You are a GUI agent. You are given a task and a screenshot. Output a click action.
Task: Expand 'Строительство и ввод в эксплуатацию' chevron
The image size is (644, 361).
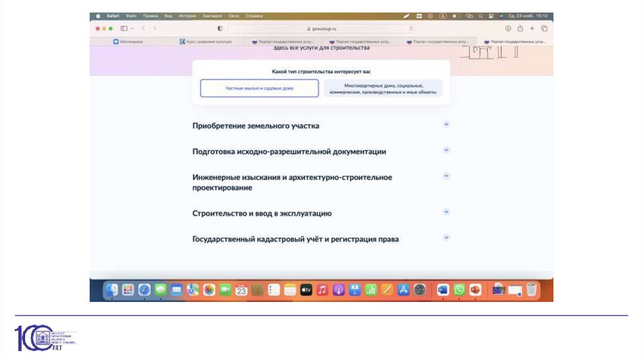(x=446, y=212)
